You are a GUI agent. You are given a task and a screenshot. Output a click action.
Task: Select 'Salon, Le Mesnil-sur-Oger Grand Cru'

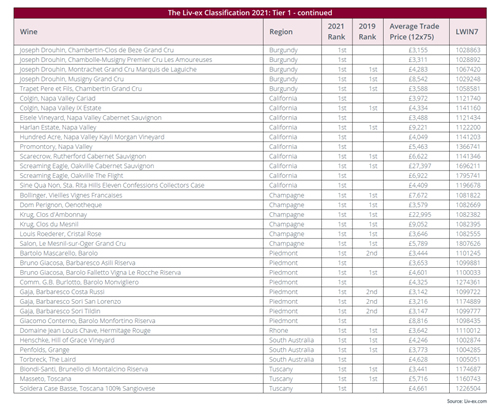[73, 244]
